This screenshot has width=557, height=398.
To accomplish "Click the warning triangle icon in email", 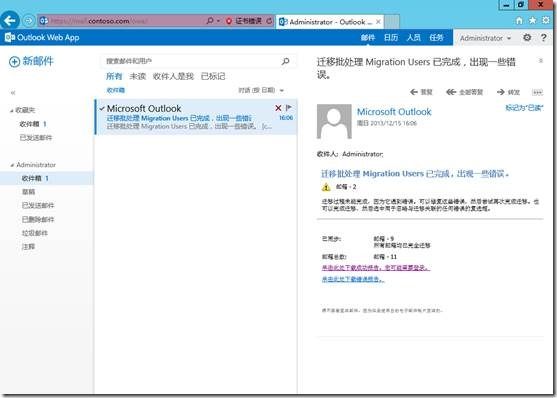I will (326, 187).
